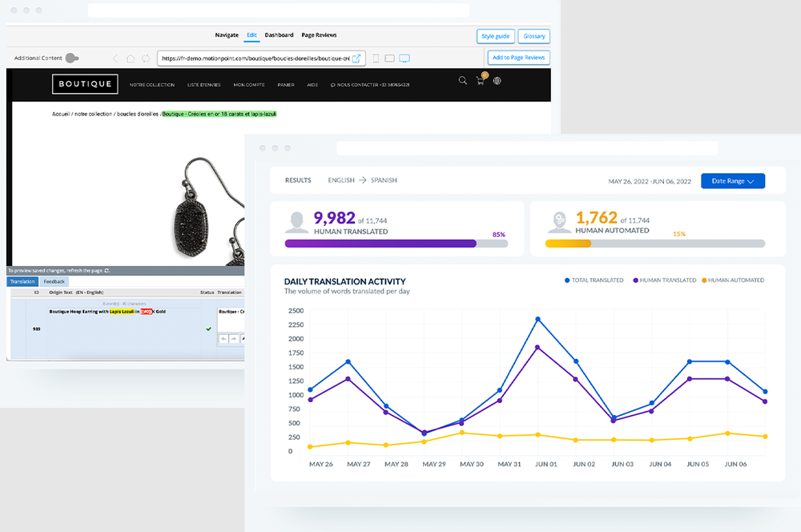Click the highlighted green breadcrumb product title
This screenshot has width=801, height=532.
(219, 114)
